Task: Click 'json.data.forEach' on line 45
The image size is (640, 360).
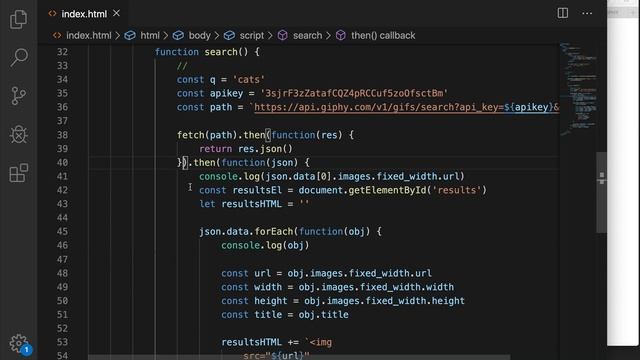Action: pyautogui.click(x=246, y=231)
